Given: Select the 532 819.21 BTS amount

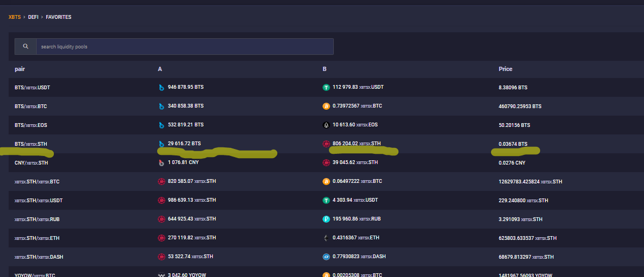Looking at the screenshot, I should pyautogui.click(x=186, y=125).
